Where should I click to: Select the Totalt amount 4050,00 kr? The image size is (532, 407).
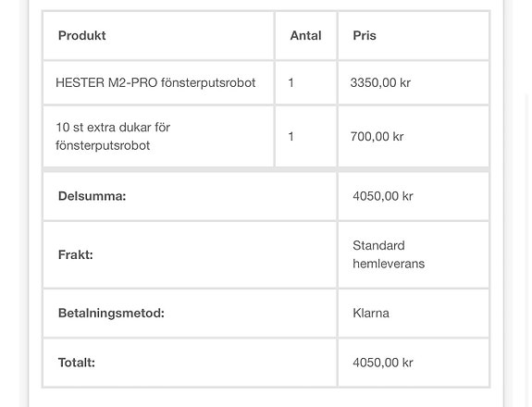point(383,363)
